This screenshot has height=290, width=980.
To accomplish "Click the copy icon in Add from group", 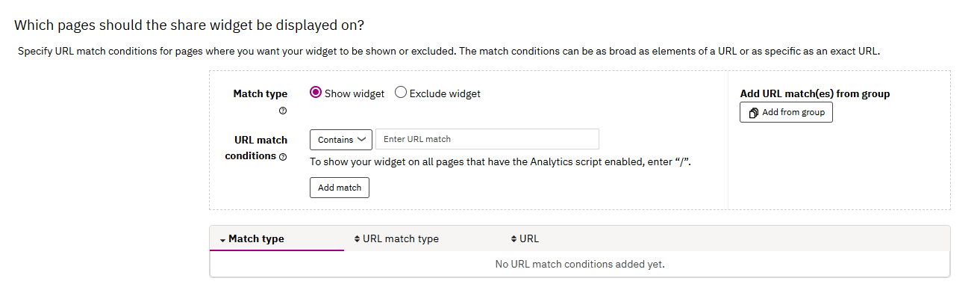I will click(754, 113).
